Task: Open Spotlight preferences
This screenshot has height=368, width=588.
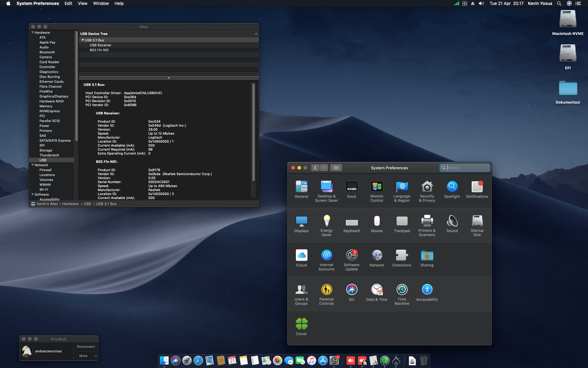Action: (x=452, y=186)
